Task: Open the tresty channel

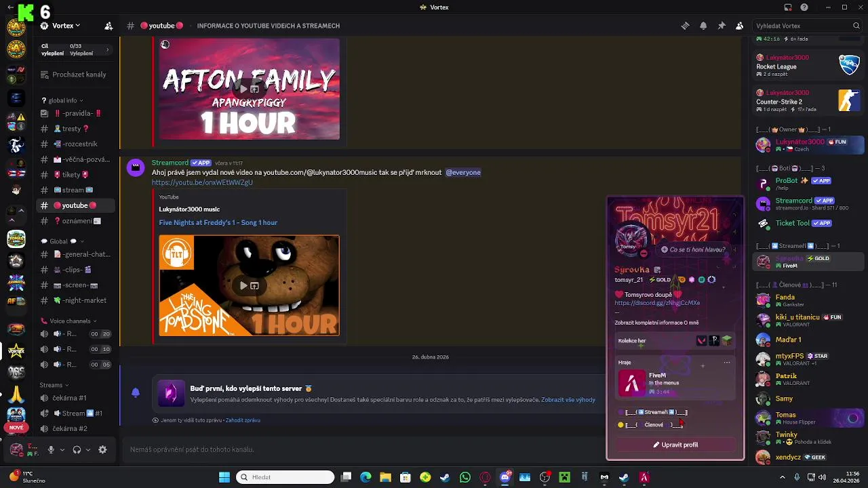Action: pos(75,129)
